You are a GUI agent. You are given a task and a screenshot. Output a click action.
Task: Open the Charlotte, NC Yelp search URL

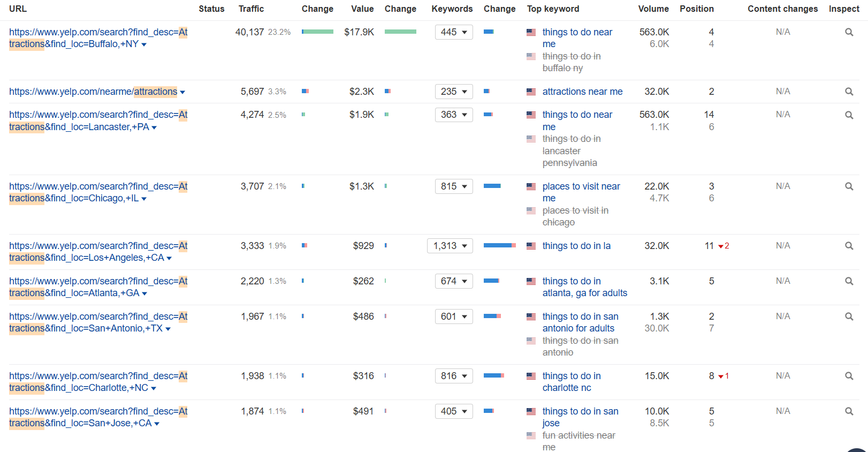point(98,382)
